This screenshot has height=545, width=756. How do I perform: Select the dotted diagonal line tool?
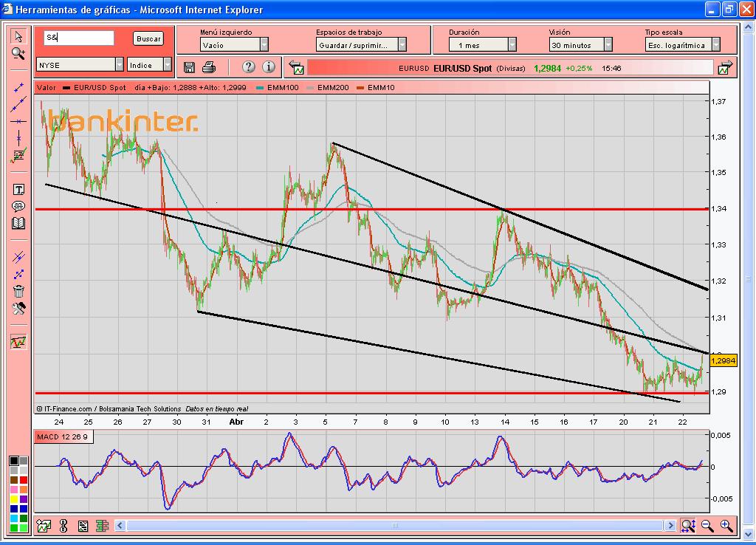18,275
